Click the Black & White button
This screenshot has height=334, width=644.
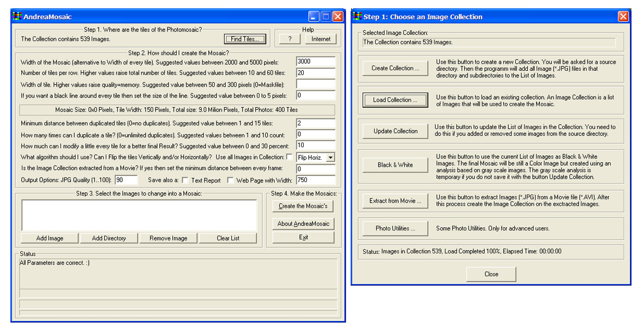[x=395, y=165]
